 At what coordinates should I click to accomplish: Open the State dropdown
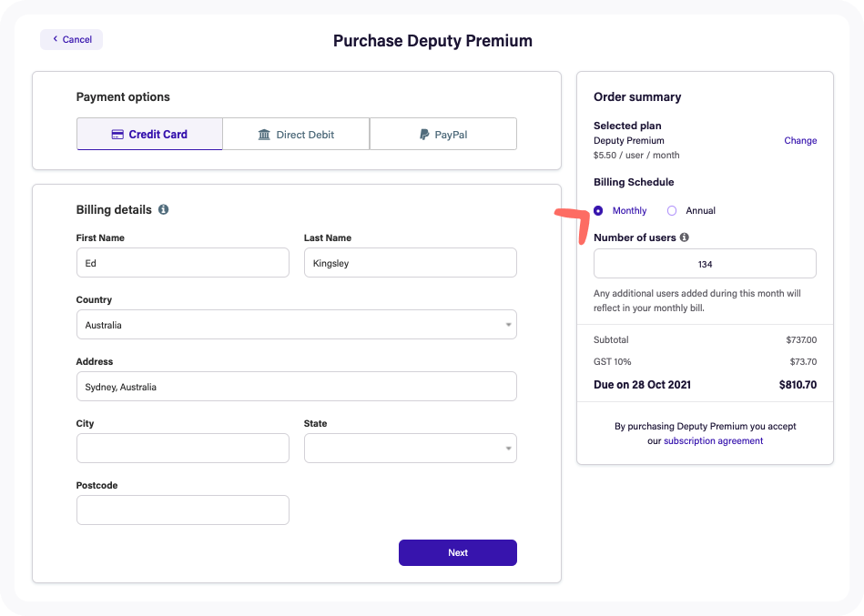(410, 448)
